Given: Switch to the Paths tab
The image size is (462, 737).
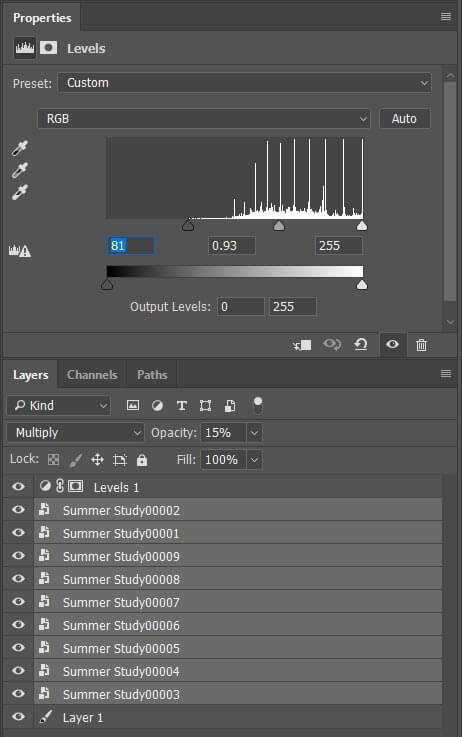Looking at the screenshot, I should 152,375.
